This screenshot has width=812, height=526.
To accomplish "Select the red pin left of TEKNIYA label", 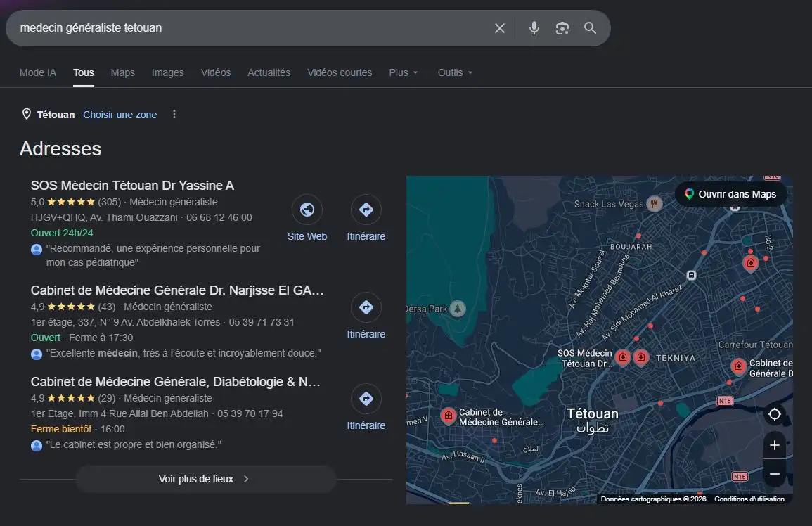I will point(641,357).
